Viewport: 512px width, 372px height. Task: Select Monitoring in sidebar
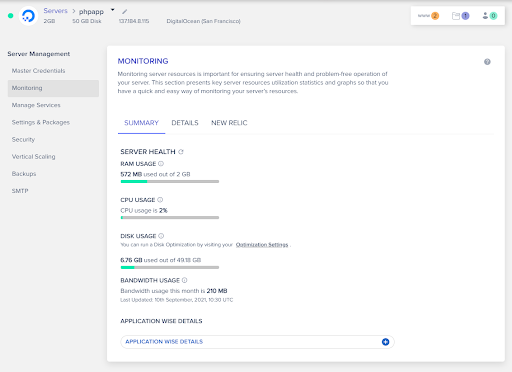(53, 88)
